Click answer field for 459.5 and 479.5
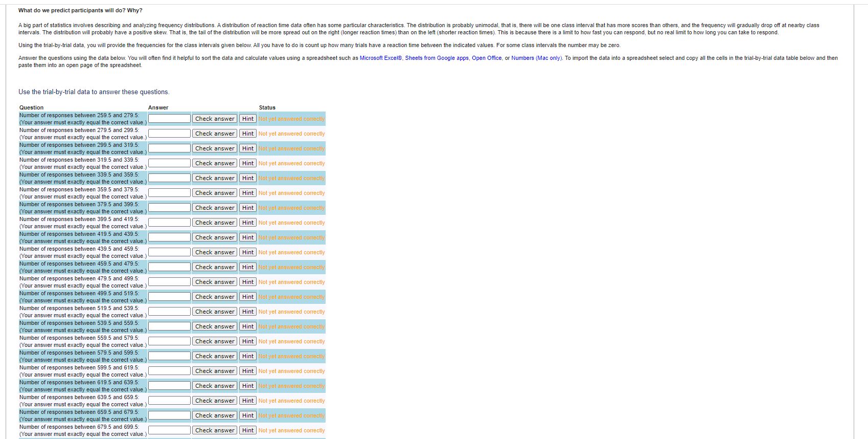The image size is (868, 439). tap(170, 267)
